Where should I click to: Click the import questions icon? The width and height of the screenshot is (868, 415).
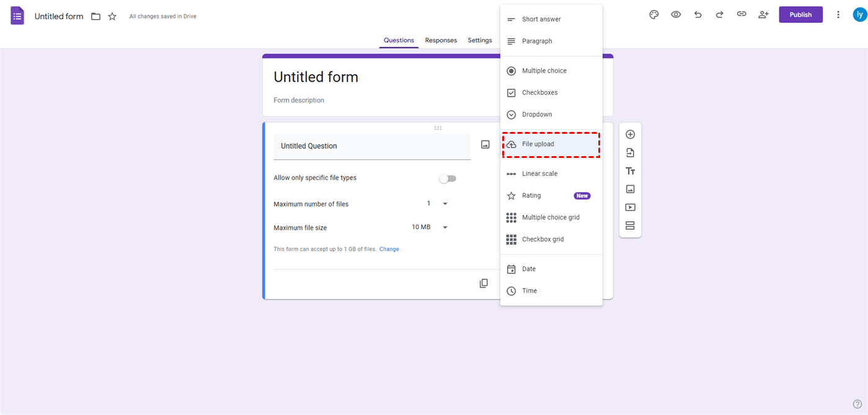point(630,153)
